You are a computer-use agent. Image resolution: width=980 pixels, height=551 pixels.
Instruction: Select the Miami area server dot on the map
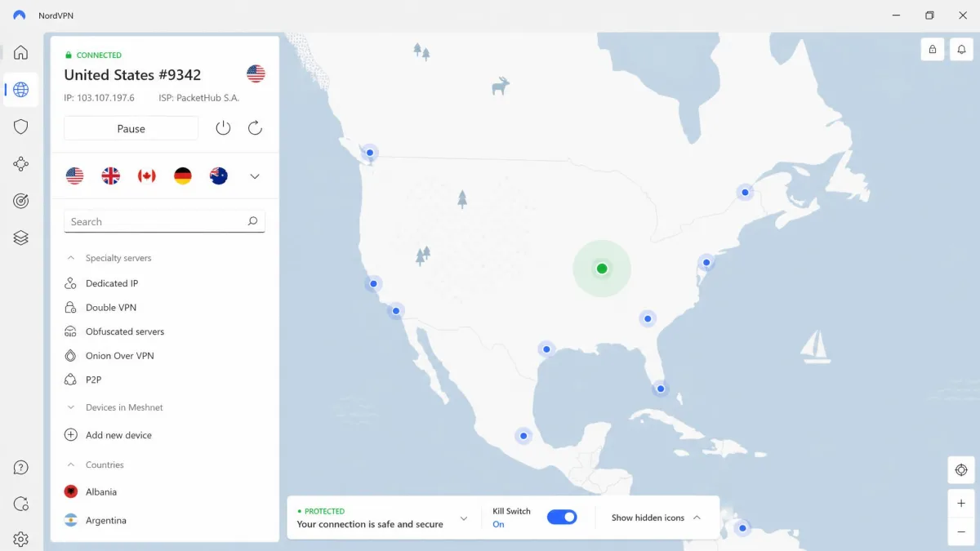(x=660, y=389)
